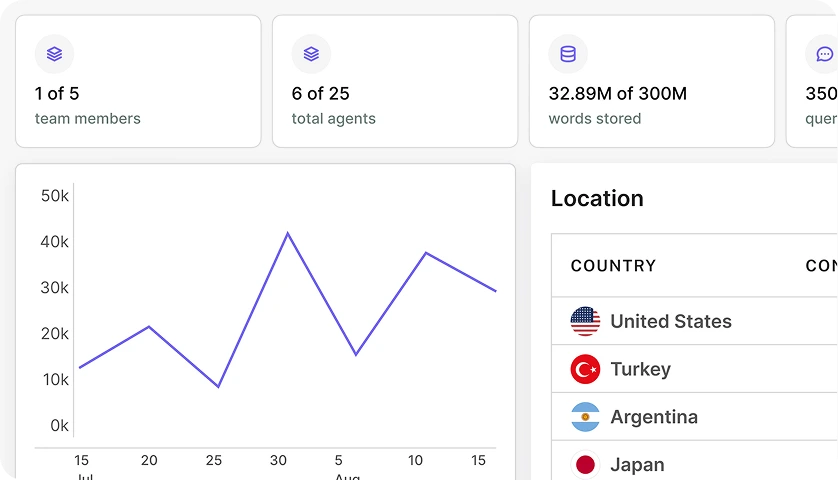Select the Japan row text
The height and width of the screenshot is (480, 838).
[x=637, y=465]
